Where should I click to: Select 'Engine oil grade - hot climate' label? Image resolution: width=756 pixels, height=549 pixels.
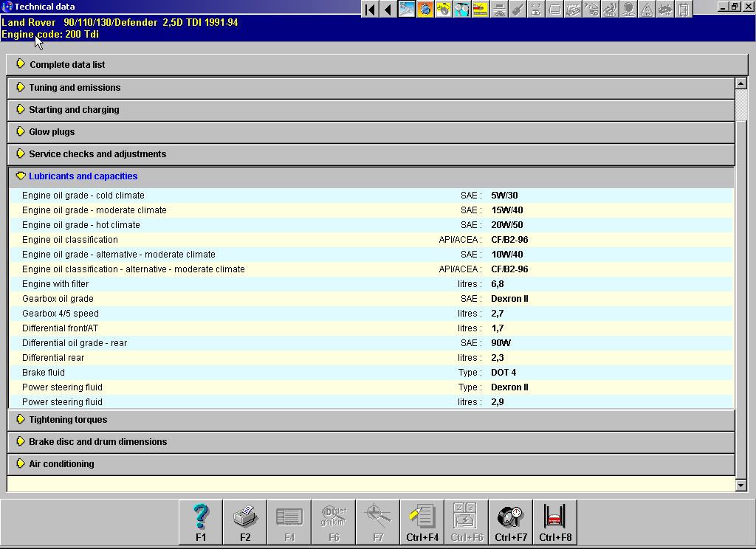pyautogui.click(x=81, y=225)
